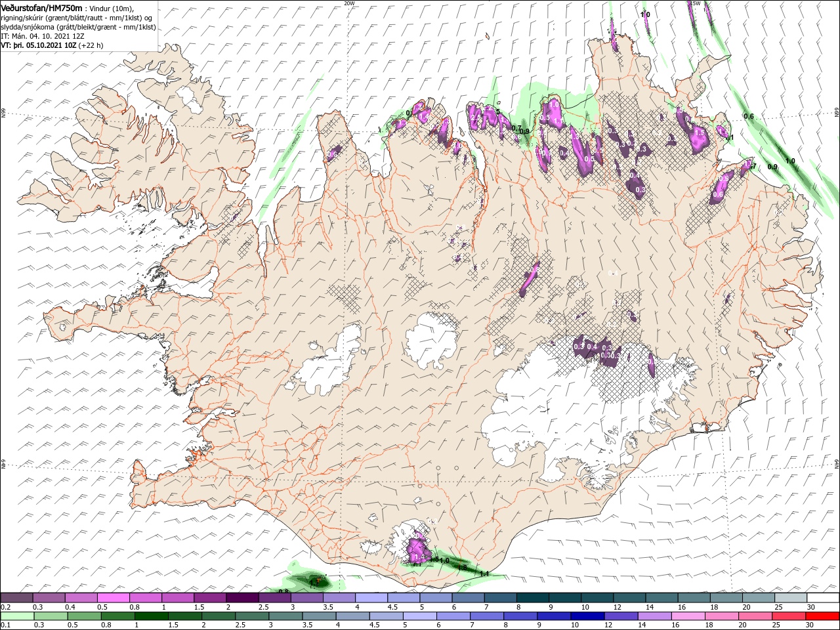Click the 'VT: þri. 05.10.2021 10Z (+22 h)' line
Screen dimensions: 840x630
tap(52, 46)
